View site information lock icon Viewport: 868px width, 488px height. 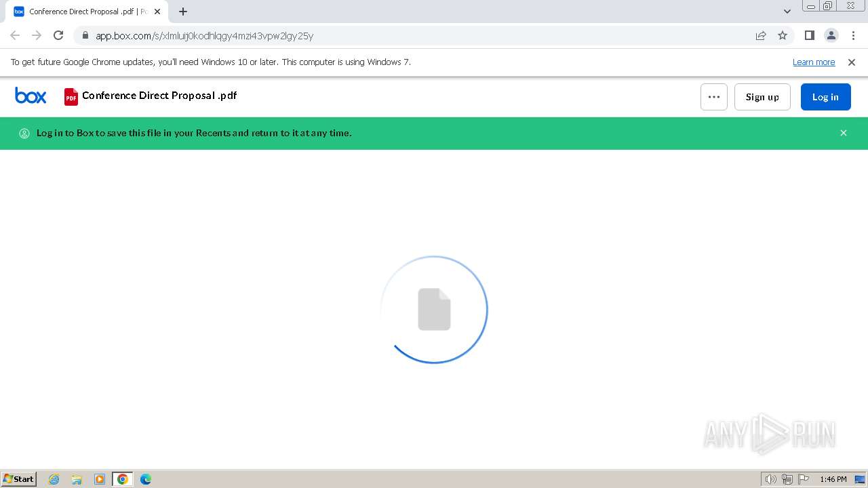pos(85,36)
